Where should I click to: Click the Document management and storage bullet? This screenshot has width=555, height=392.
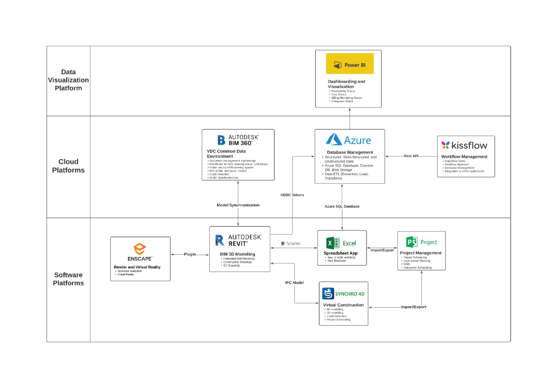233,161
